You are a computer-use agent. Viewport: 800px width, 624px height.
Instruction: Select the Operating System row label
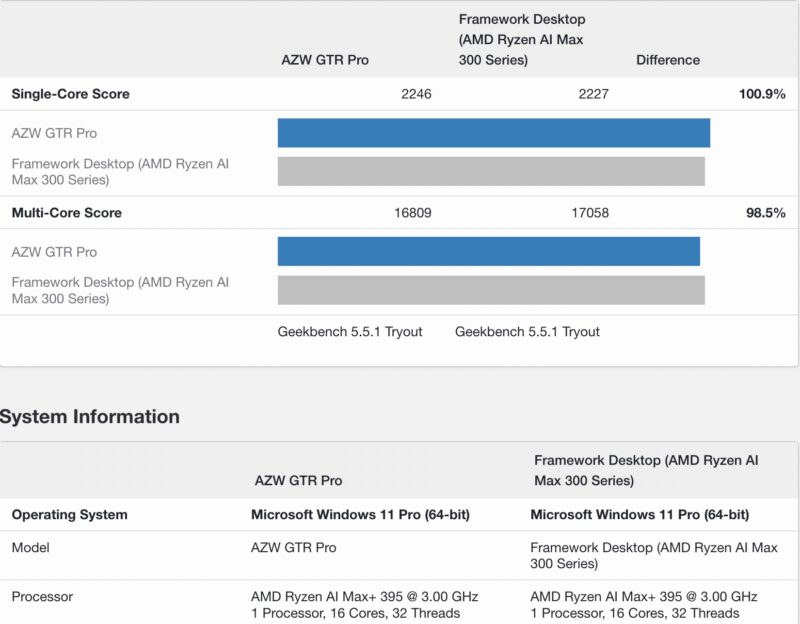70,514
